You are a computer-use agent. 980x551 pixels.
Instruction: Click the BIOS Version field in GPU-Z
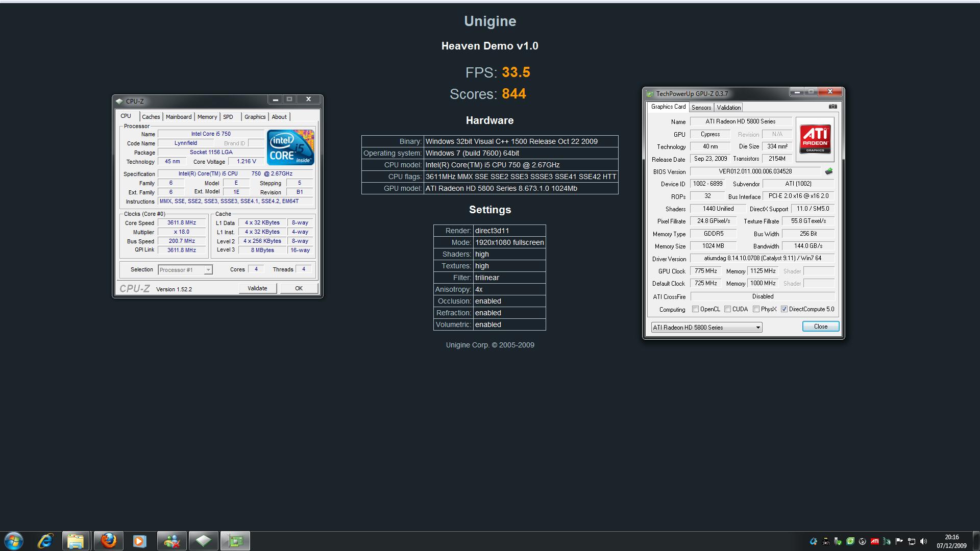pos(755,172)
